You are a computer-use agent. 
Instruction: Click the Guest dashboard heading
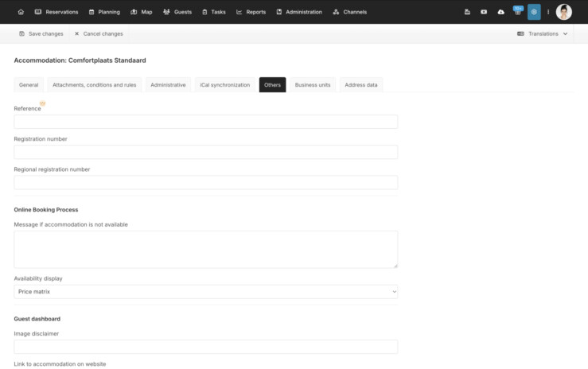(37, 319)
